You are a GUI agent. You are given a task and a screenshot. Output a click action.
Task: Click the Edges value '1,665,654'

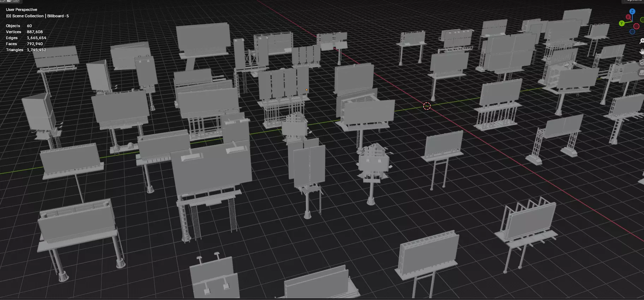click(x=36, y=38)
